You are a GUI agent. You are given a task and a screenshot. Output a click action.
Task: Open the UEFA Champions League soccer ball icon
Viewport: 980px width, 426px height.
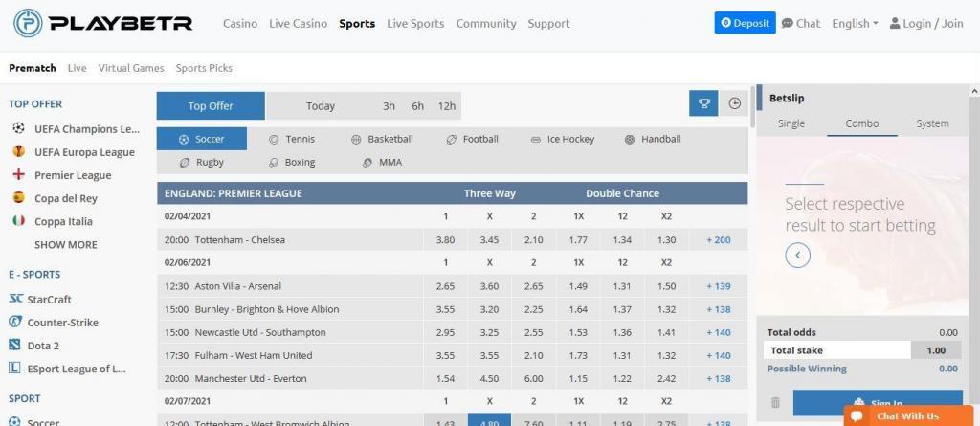[19, 128]
